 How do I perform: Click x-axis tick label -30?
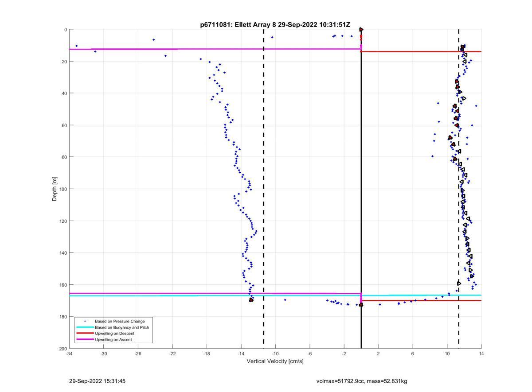coord(103,353)
